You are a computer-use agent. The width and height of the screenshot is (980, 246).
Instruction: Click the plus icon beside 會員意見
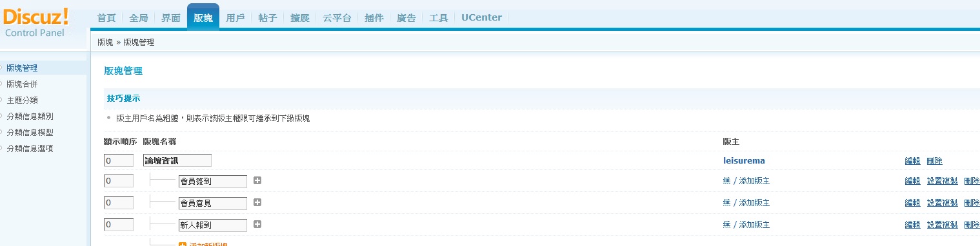pyautogui.click(x=257, y=203)
